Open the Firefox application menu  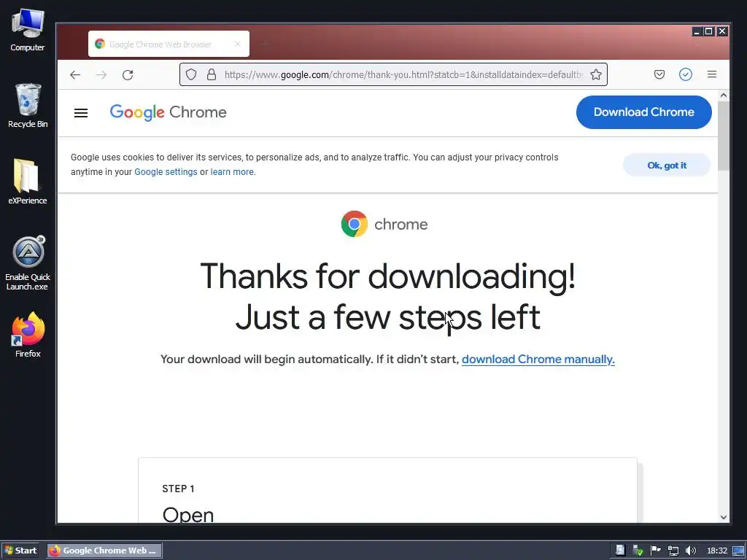tap(712, 74)
